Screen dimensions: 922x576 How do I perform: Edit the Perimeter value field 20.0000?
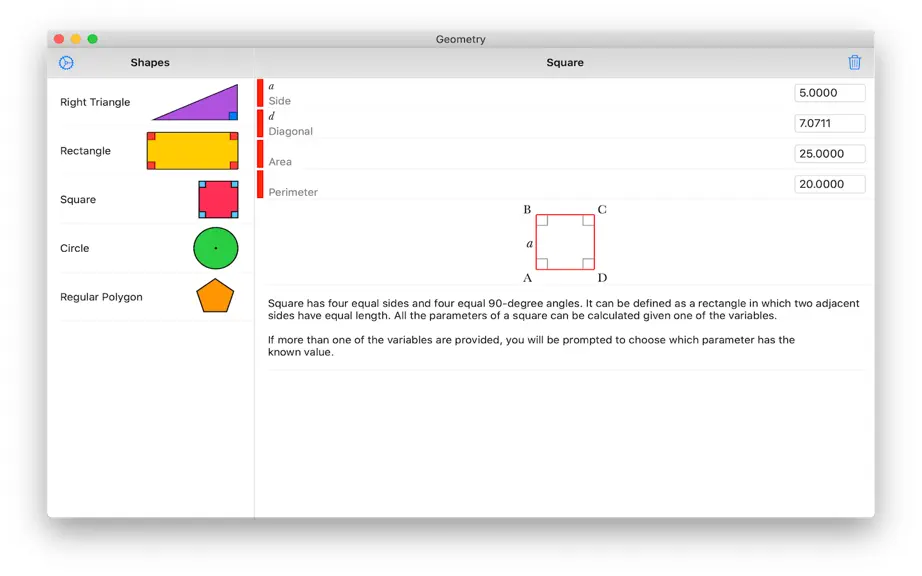pyautogui.click(x=830, y=185)
